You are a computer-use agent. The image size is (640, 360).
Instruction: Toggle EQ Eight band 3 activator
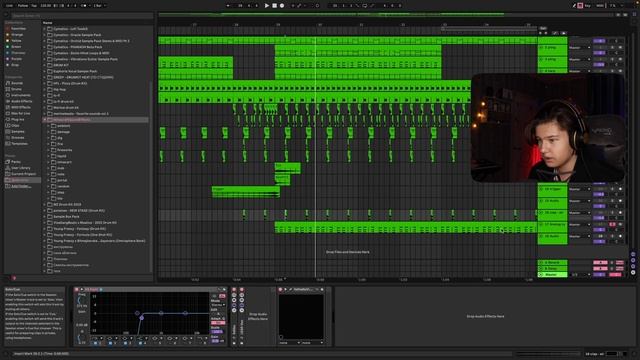click(125, 343)
